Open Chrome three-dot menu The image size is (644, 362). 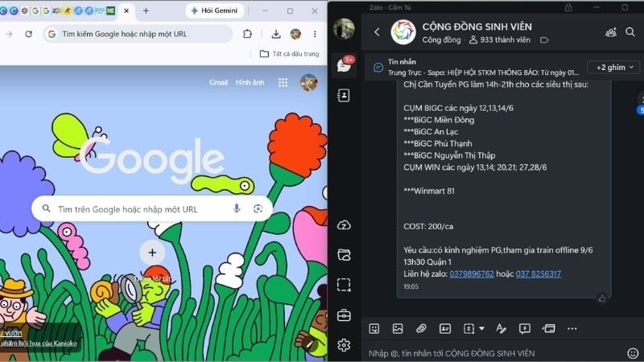click(315, 34)
